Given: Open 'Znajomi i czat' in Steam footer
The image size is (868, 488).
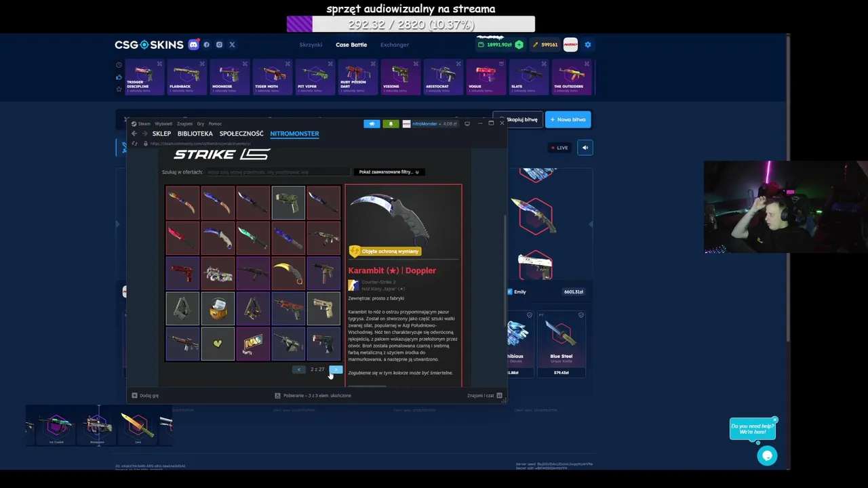Looking at the screenshot, I should (484, 395).
